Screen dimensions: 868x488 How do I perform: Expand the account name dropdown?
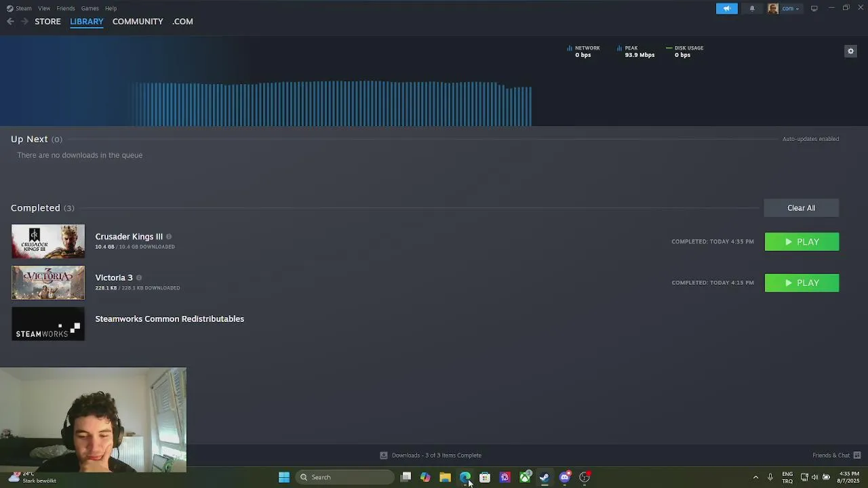[790, 8]
